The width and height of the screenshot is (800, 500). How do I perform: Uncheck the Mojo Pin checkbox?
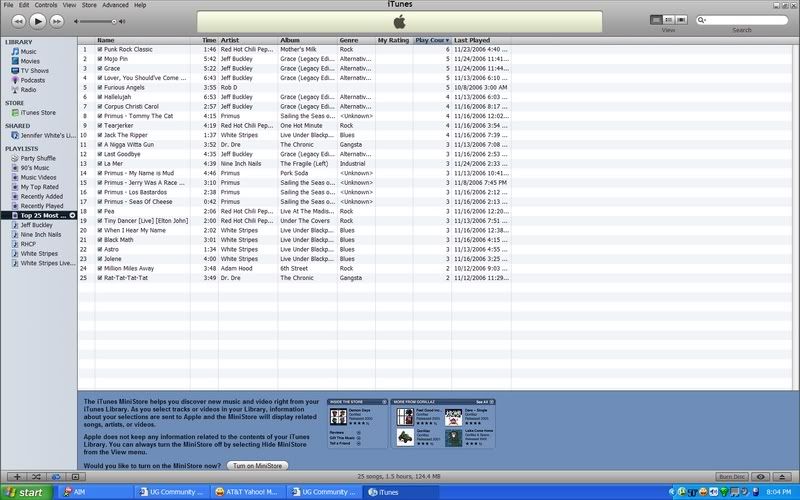coord(100,59)
